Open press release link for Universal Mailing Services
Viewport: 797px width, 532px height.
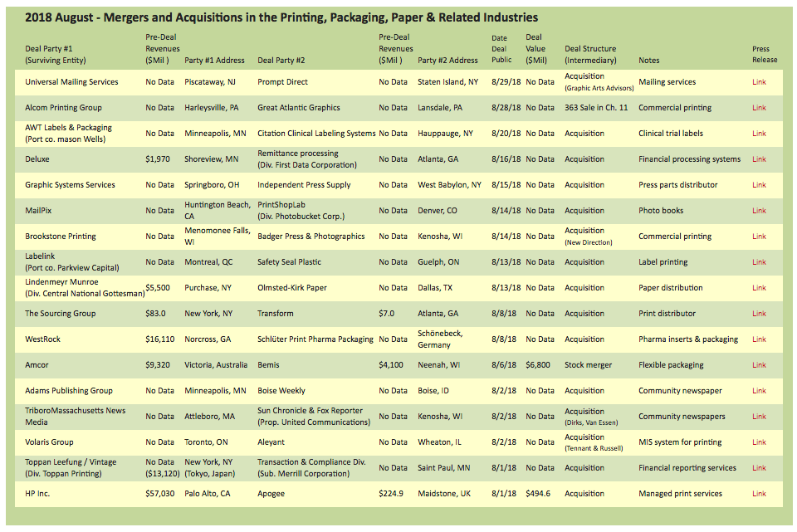pyautogui.click(x=759, y=82)
